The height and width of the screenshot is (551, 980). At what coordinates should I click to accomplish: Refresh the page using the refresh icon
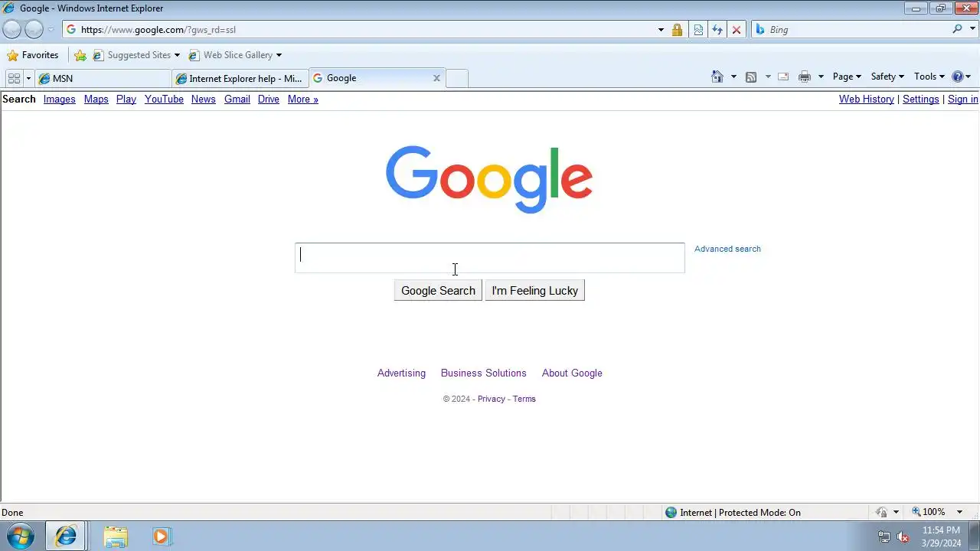[x=717, y=30]
